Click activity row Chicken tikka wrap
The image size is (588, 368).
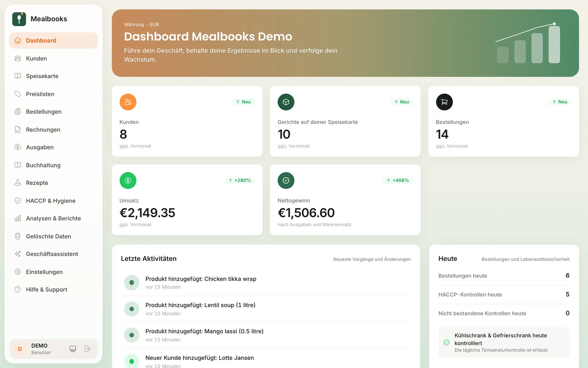pos(266,283)
